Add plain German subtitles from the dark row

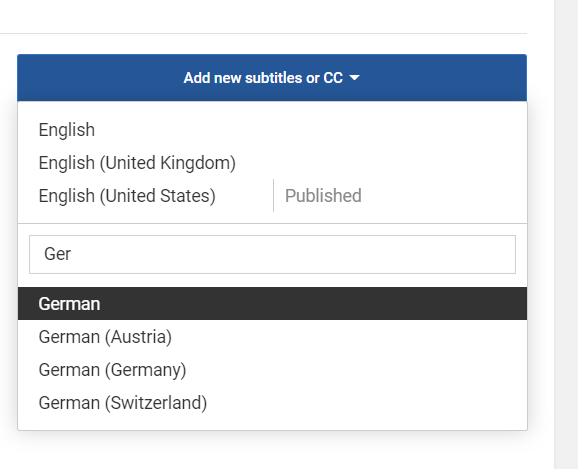point(272,304)
